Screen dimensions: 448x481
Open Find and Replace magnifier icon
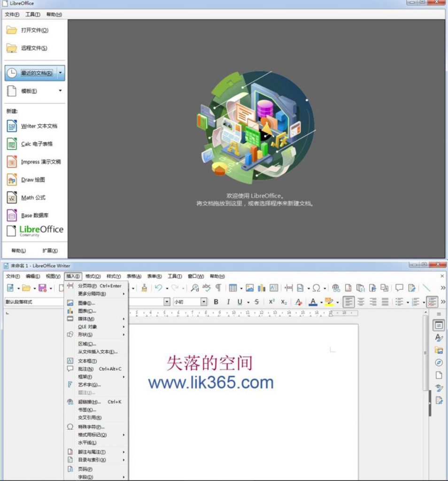195,288
